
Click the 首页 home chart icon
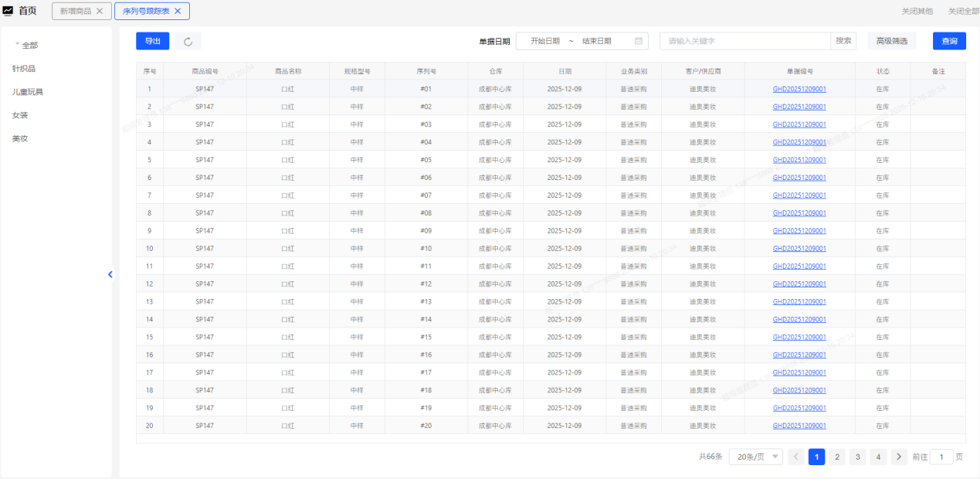point(8,11)
